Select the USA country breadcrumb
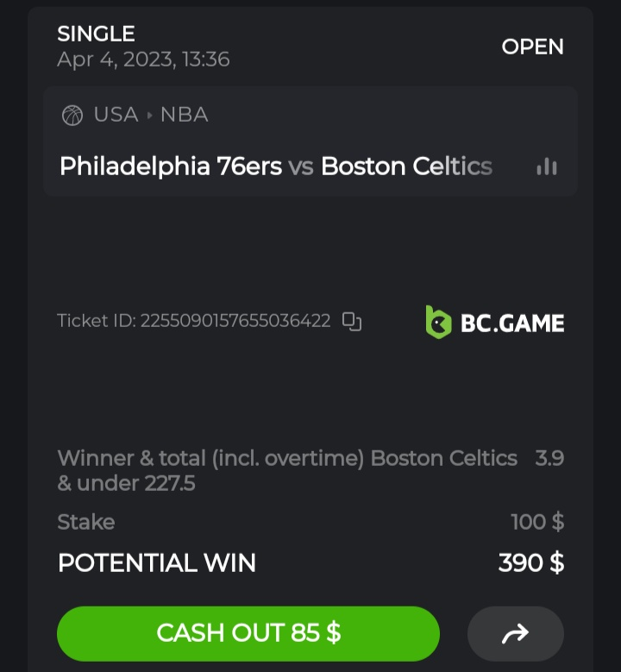Image resolution: width=621 pixels, height=672 pixels. 116,116
